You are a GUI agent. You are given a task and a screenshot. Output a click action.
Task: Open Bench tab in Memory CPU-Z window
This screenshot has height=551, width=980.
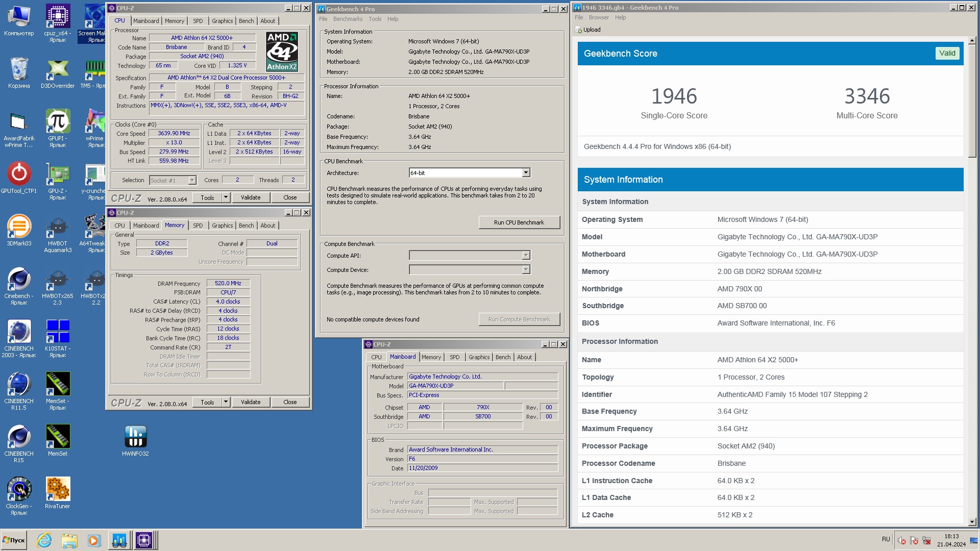246,226
